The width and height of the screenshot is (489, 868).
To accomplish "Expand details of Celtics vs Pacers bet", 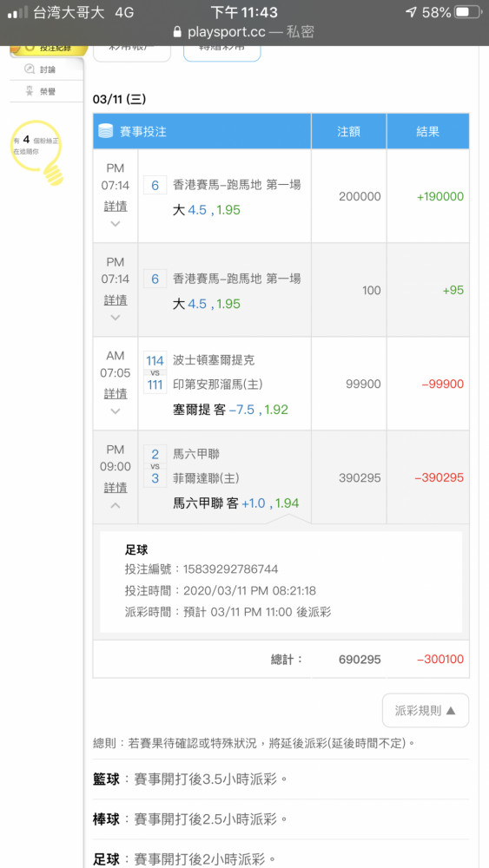I will [x=116, y=411].
